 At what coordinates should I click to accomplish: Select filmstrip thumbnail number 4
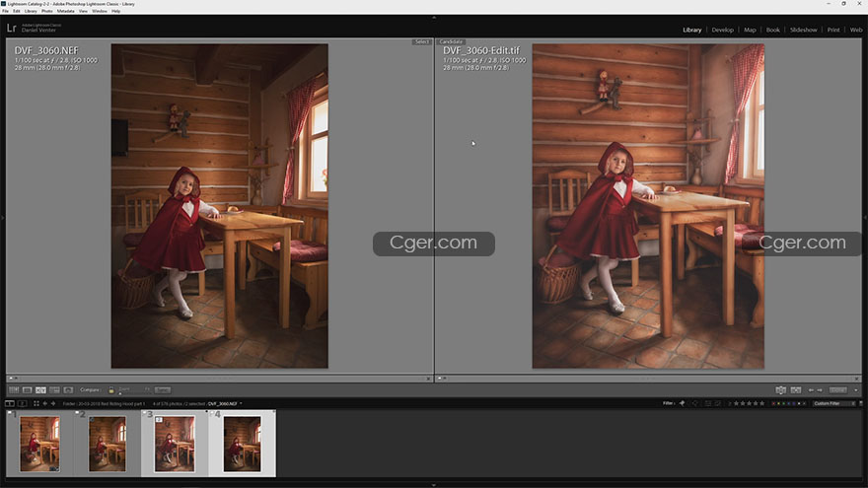(x=242, y=444)
